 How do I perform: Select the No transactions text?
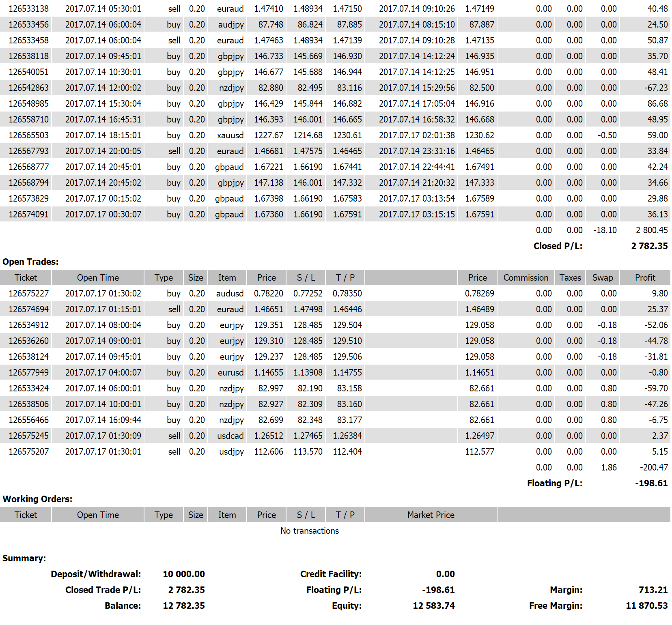click(x=310, y=530)
